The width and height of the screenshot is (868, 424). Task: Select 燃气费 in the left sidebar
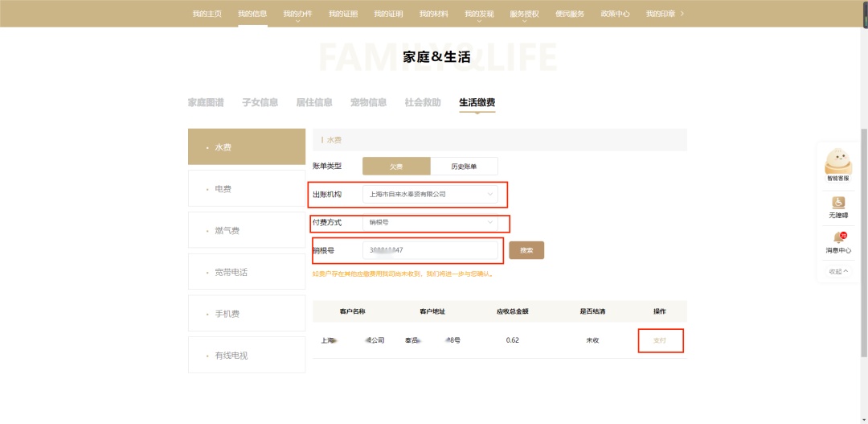click(247, 231)
